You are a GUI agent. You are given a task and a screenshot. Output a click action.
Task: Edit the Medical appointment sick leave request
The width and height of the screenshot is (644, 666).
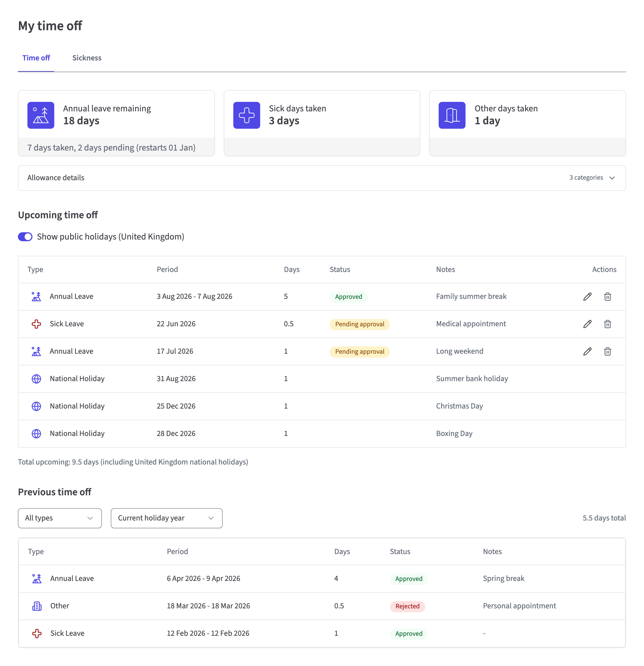pyautogui.click(x=587, y=324)
